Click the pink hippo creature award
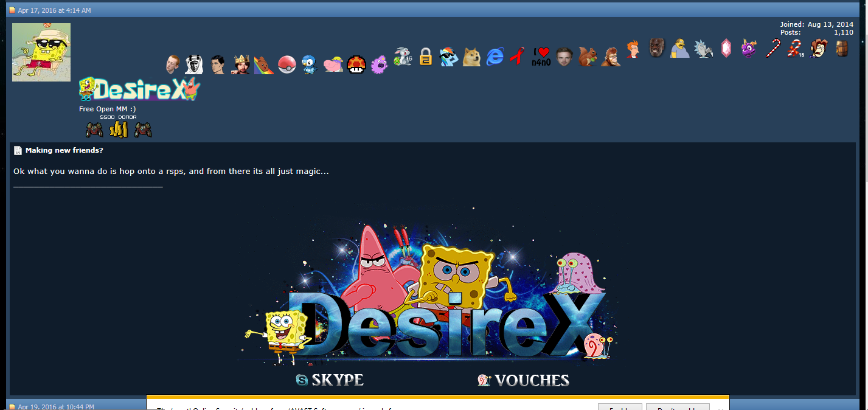 coord(333,64)
